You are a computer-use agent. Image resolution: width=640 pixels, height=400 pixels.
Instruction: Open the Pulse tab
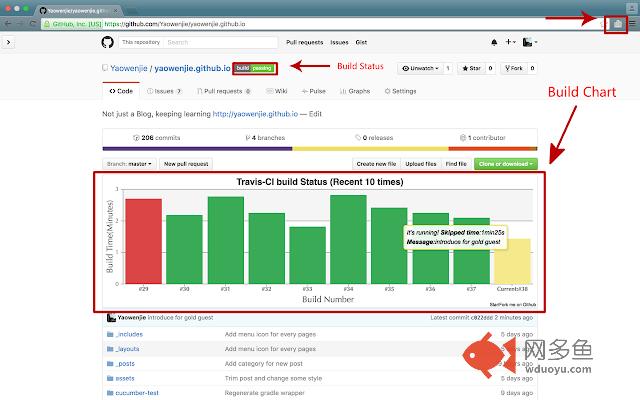(313, 91)
